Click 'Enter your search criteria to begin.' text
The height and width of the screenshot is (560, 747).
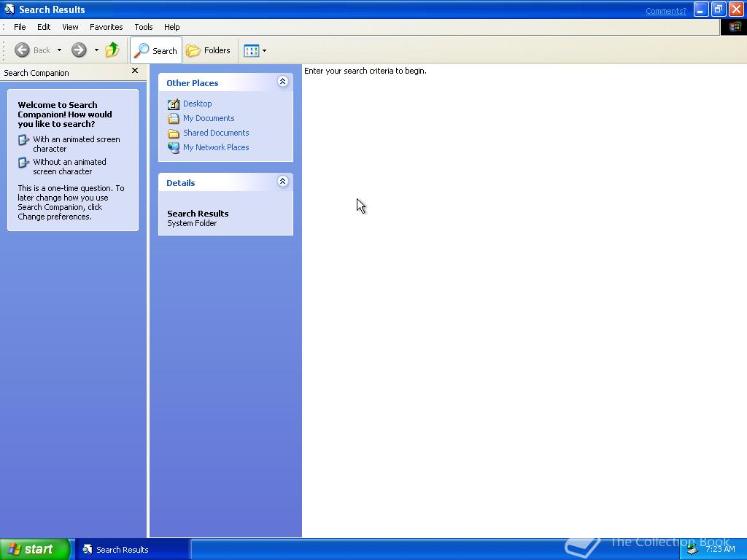(x=365, y=71)
